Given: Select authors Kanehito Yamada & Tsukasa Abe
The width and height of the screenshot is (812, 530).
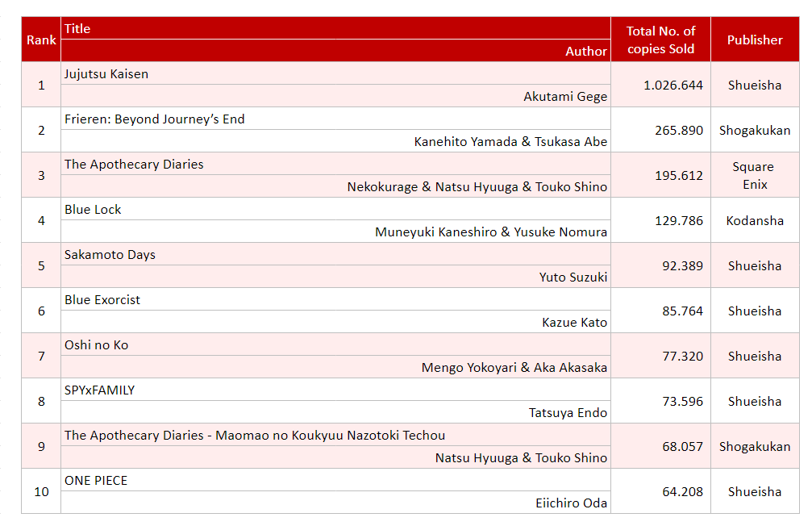Looking at the screenshot, I should coord(510,141).
